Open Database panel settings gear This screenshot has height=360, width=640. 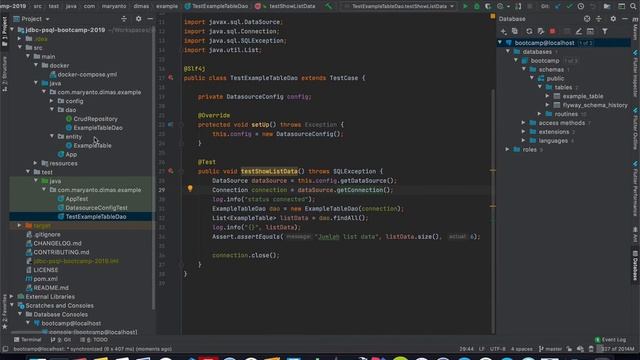[x=613, y=19]
